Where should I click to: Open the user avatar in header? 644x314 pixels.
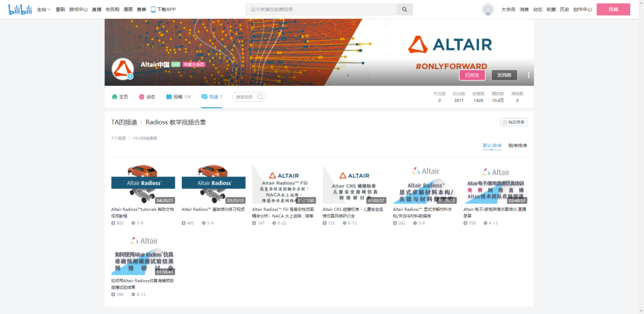pos(488,10)
